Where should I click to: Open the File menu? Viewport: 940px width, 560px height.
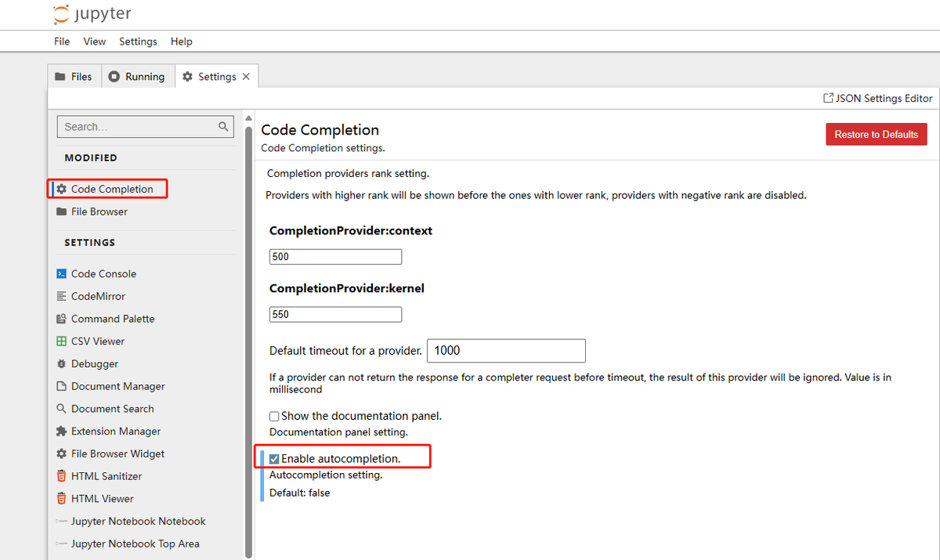[62, 42]
